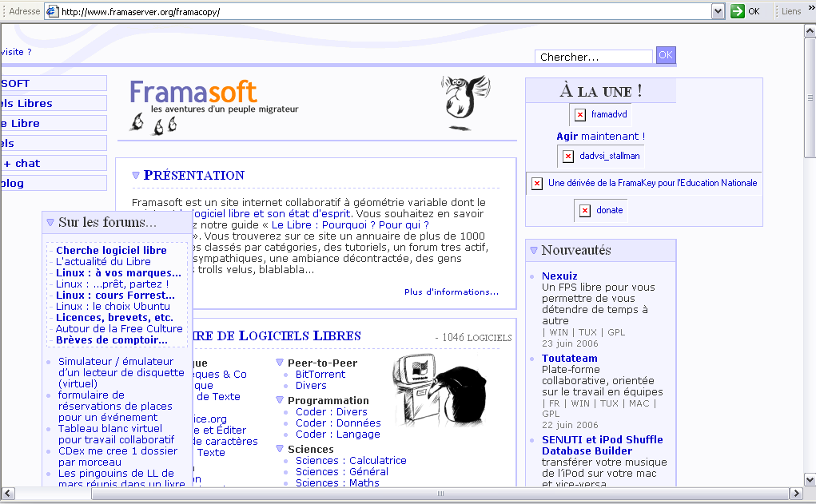Open the Agir maintenant link
Screen dimensions: 816x504
[600, 137]
